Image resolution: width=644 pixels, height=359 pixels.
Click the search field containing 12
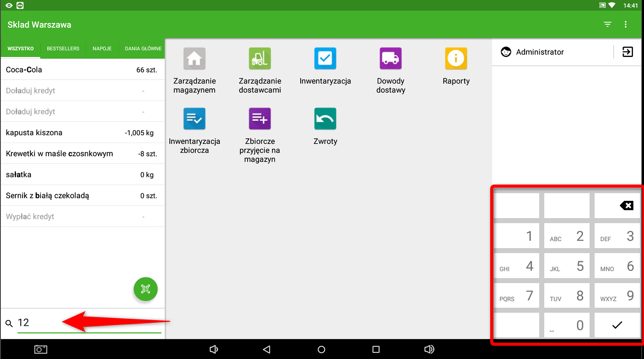click(x=88, y=323)
